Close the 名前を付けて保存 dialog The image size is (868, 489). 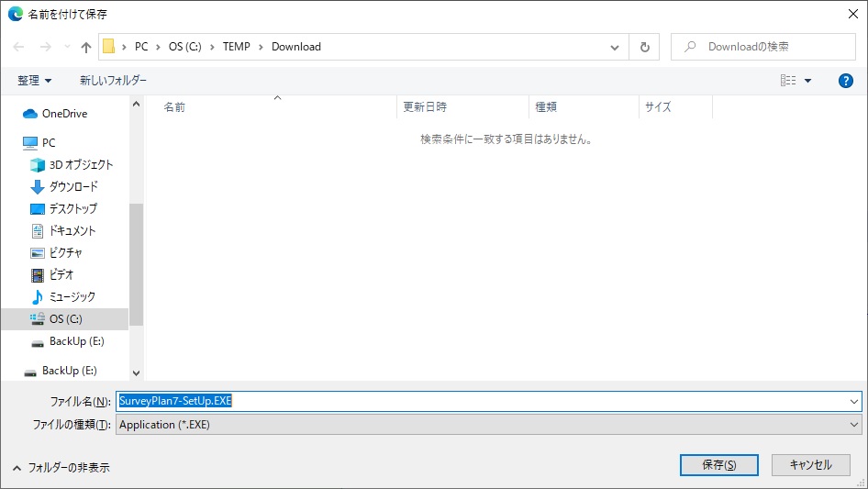tap(853, 14)
